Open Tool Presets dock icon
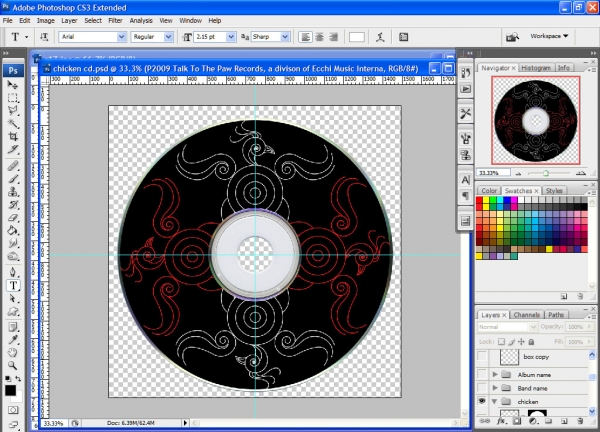 click(x=466, y=114)
